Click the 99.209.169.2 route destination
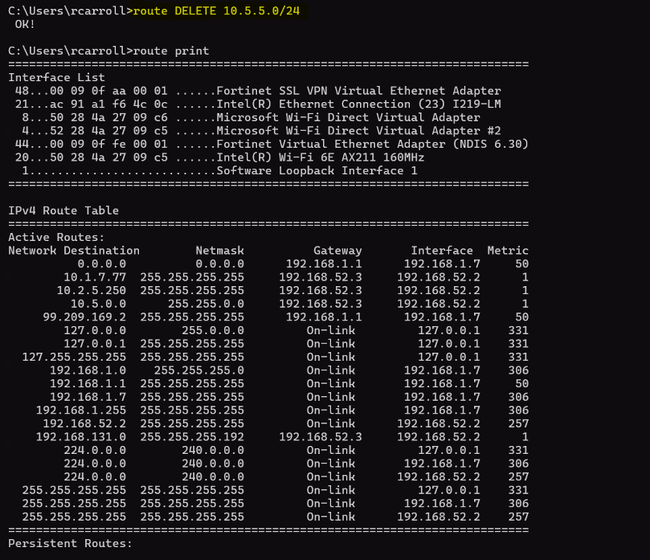 pyautogui.click(x=85, y=317)
